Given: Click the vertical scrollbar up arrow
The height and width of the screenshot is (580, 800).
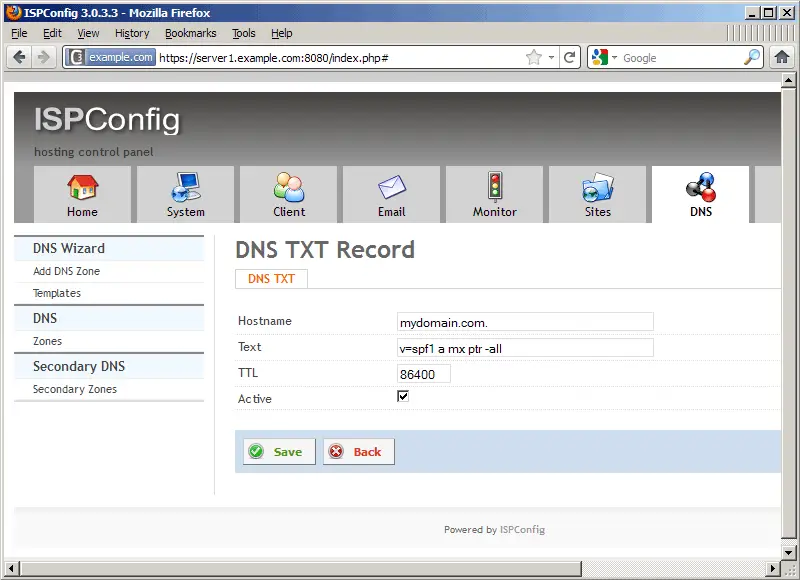Looking at the screenshot, I should tap(788, 80).
